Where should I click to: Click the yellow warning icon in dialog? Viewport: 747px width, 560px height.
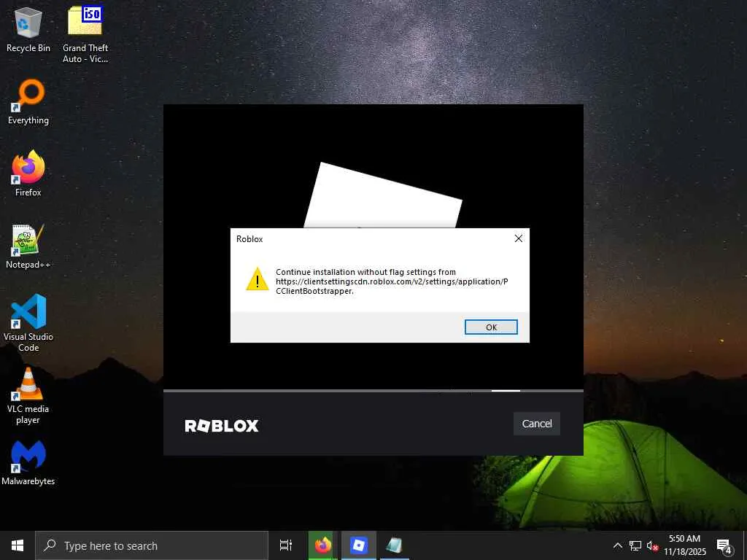pyautogui.click(x=258, y=279)
